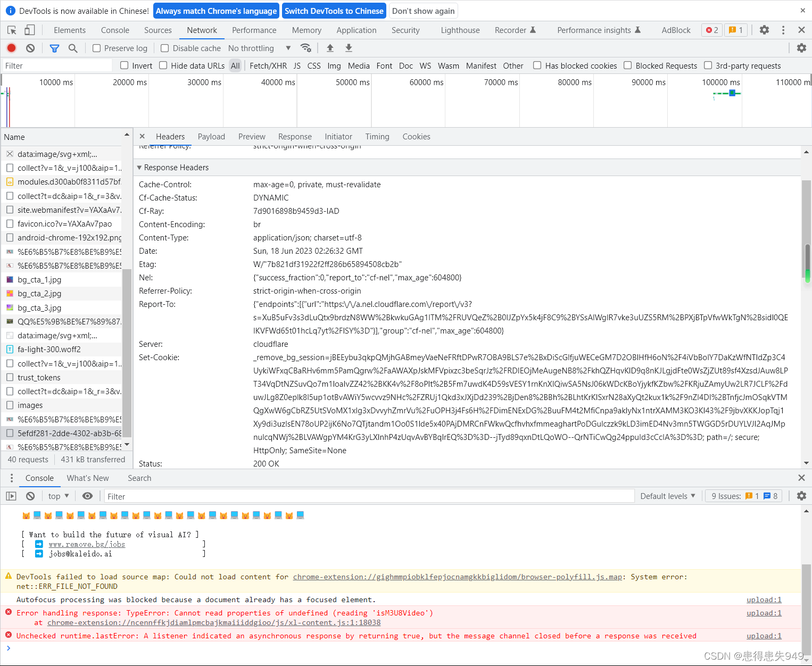Stop recording network log
The image size is (812, 666).
11,48
